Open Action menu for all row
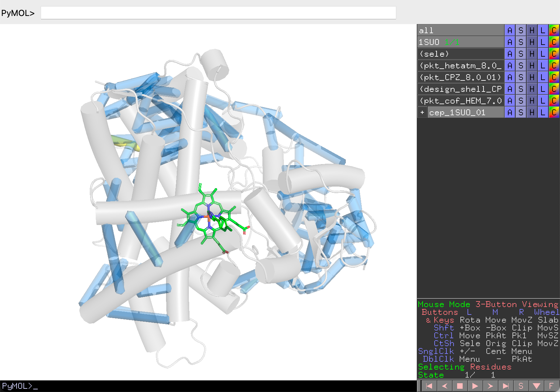The image size is (560, 392). click(510, 30)
